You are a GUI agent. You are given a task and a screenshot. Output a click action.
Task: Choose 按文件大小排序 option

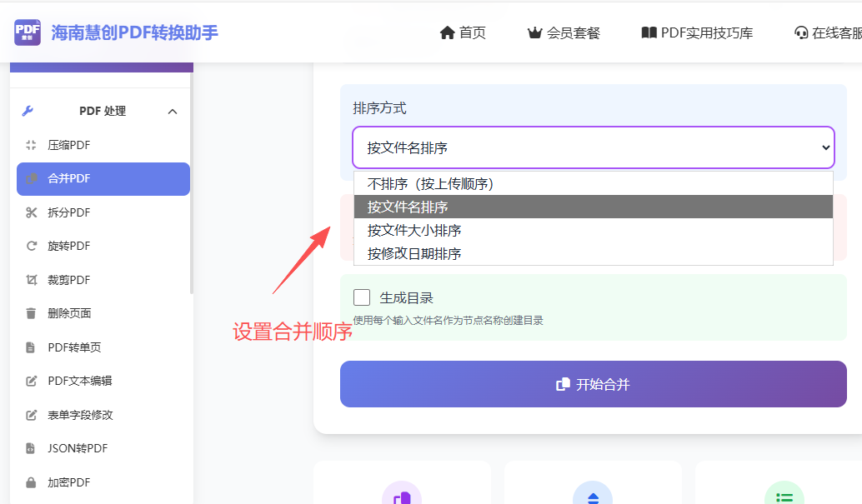(594, 230)
